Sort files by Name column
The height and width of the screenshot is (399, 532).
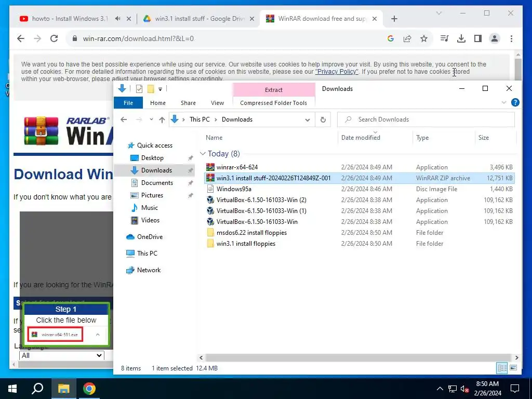point(214,137)
